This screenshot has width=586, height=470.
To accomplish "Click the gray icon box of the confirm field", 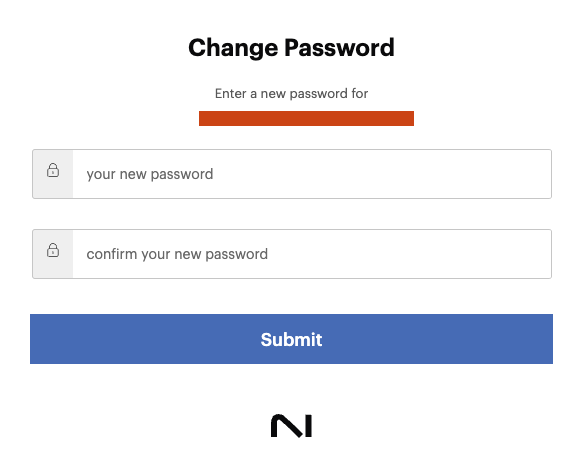I will (x=53, y=254).
